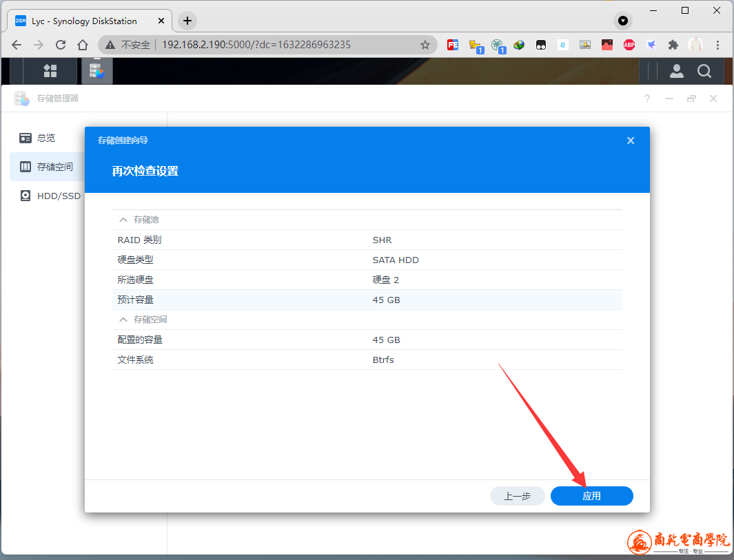Click the SHR RAID type value
Image resolution: width=734 pixels, height=560 pixels.
(x=382, y=240)
